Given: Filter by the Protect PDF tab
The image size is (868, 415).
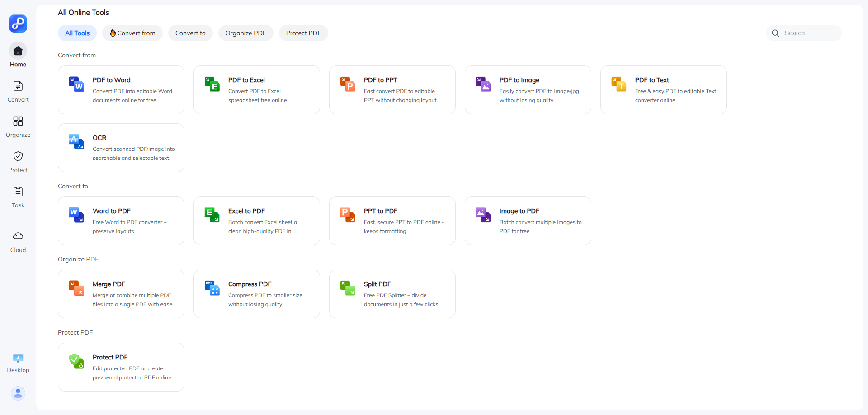Looking at the screenshot, I should 303,33.
